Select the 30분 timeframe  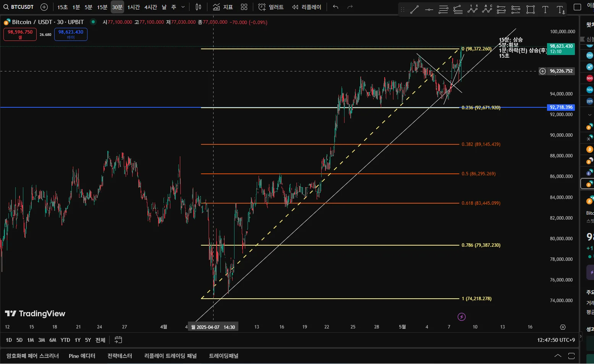[117, 7]
